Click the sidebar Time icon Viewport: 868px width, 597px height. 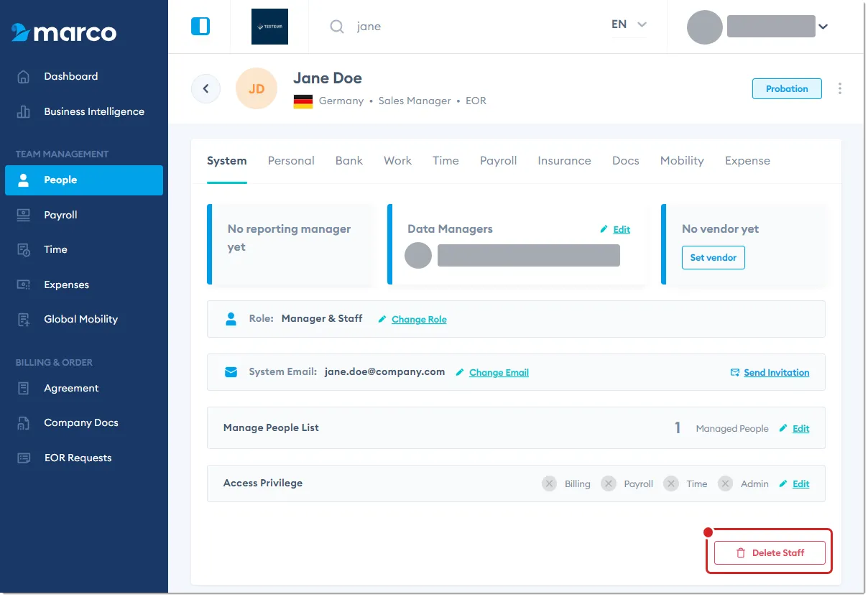click(x=24, y=249)
